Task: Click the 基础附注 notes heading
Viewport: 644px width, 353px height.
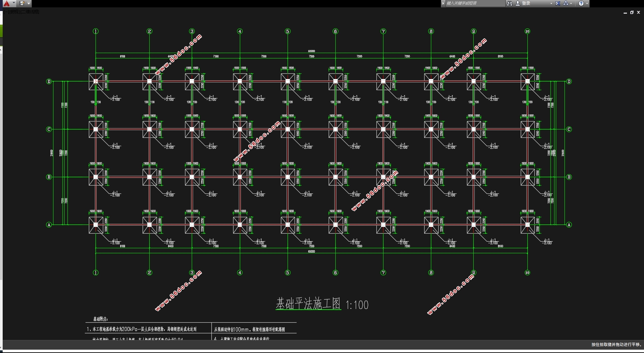Action: tap(101, 319)
